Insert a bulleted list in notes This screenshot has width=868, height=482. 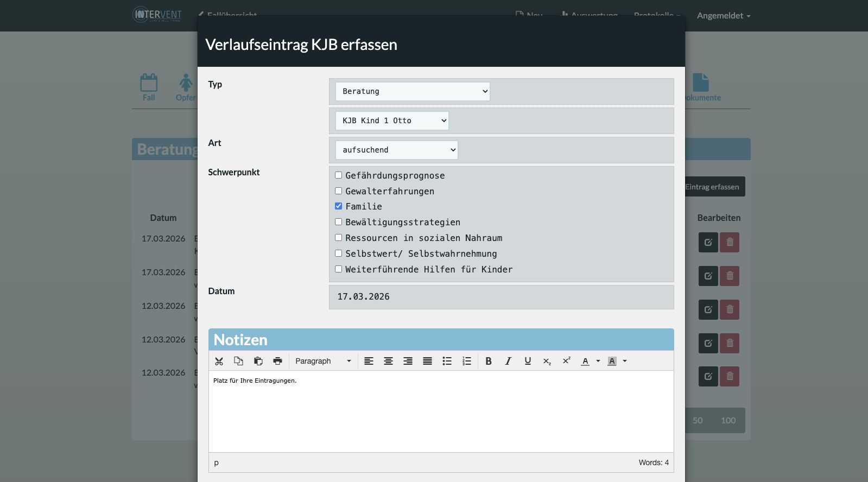447,361
